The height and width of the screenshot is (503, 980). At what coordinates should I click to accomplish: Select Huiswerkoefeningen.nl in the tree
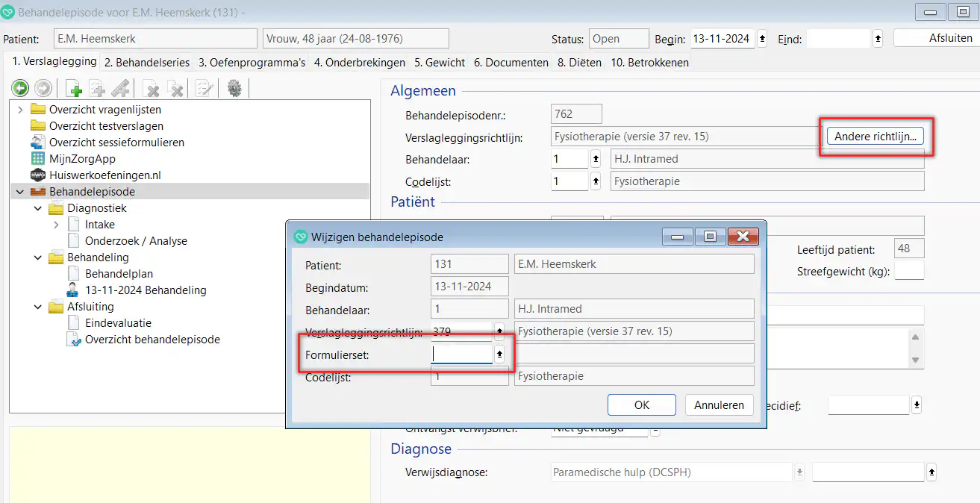(x=105, y=175)
